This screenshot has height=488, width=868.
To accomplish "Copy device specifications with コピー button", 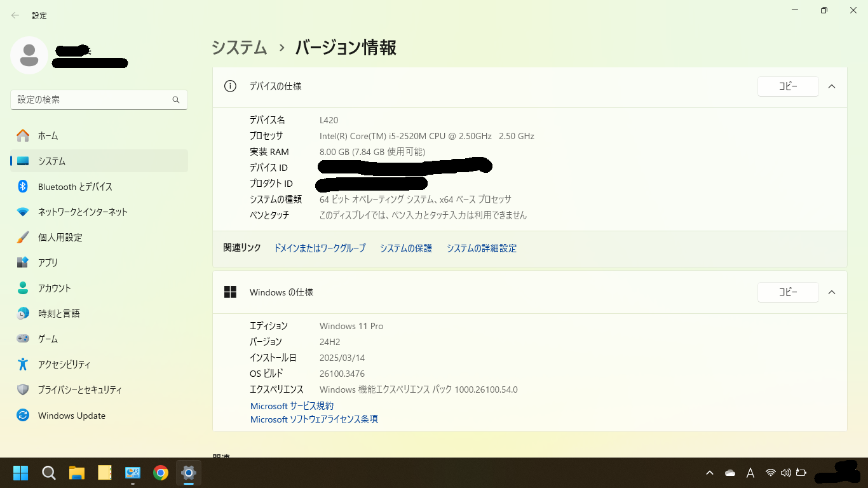I will pyautogui.click(x=788, y=86).
